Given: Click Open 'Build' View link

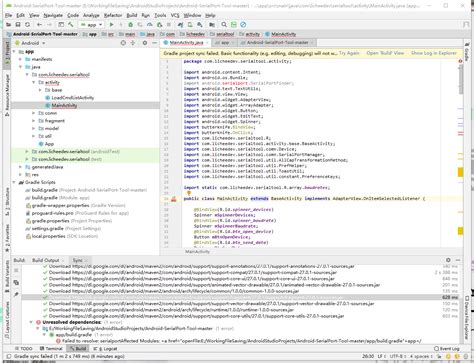Looking at the screenshot, I should point(385,53).
